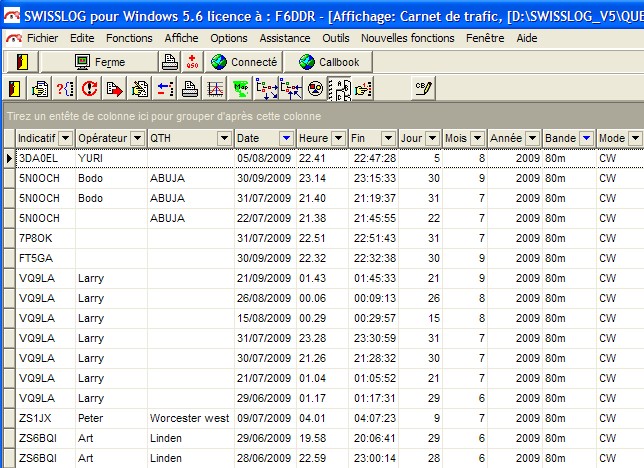Click the operator YURI cell
This screenshot has width=644, height=468.
(x=111, y=158)
